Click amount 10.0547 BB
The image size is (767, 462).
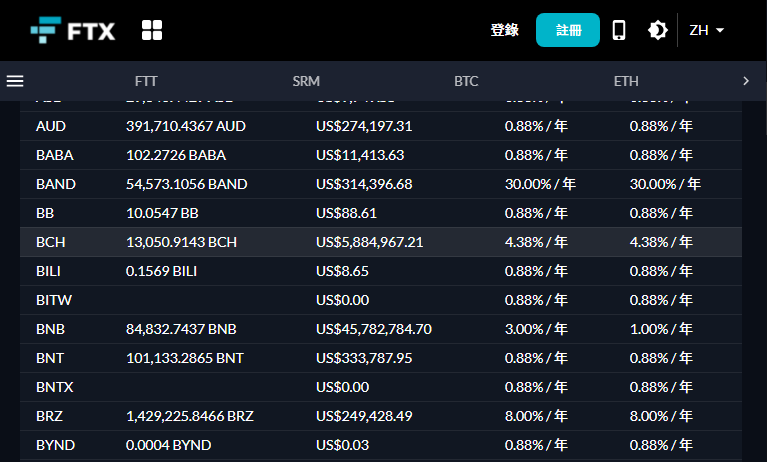click(162, 213)
